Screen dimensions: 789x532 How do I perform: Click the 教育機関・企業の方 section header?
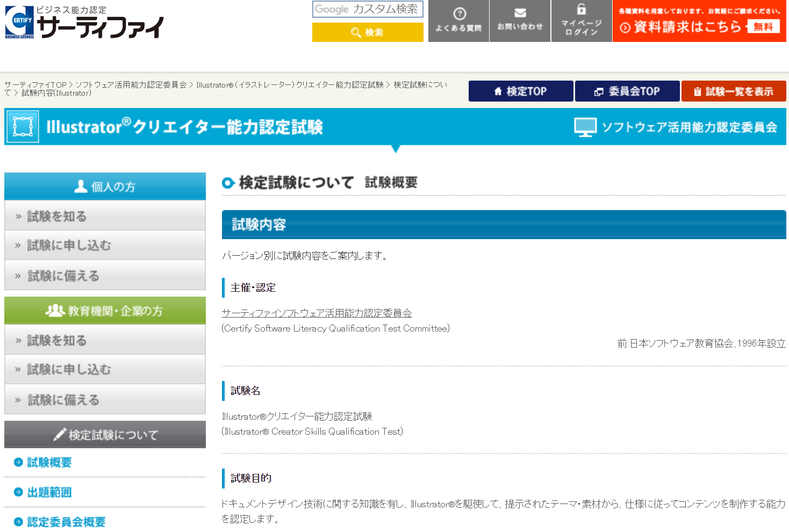[x=105, y=311]
